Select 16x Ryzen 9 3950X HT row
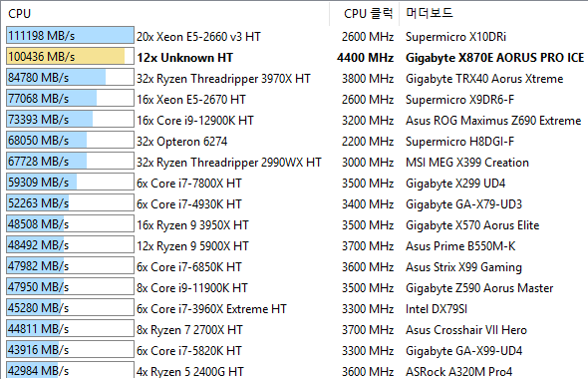This screenshot has width=588, height=379. tap(192, 225)
